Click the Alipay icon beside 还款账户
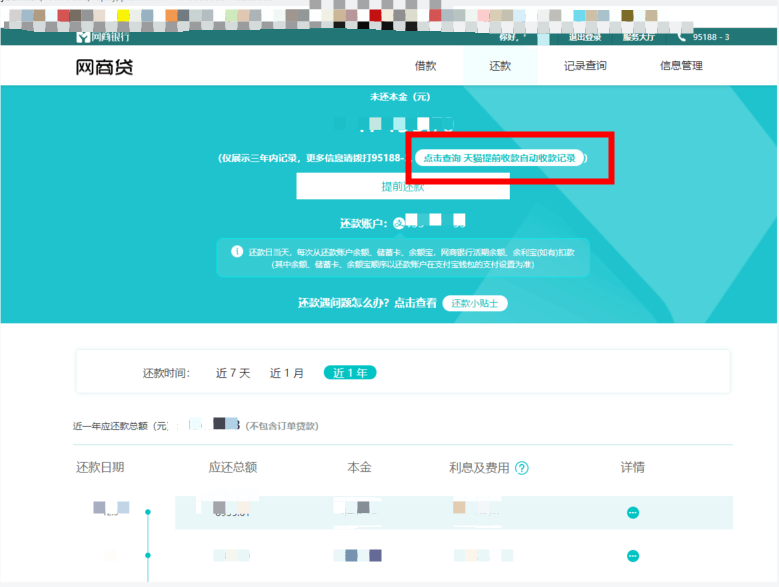Image resolution: width=779 pixels, height=587 pixels. pyautogui.click(x=399, y=223)
